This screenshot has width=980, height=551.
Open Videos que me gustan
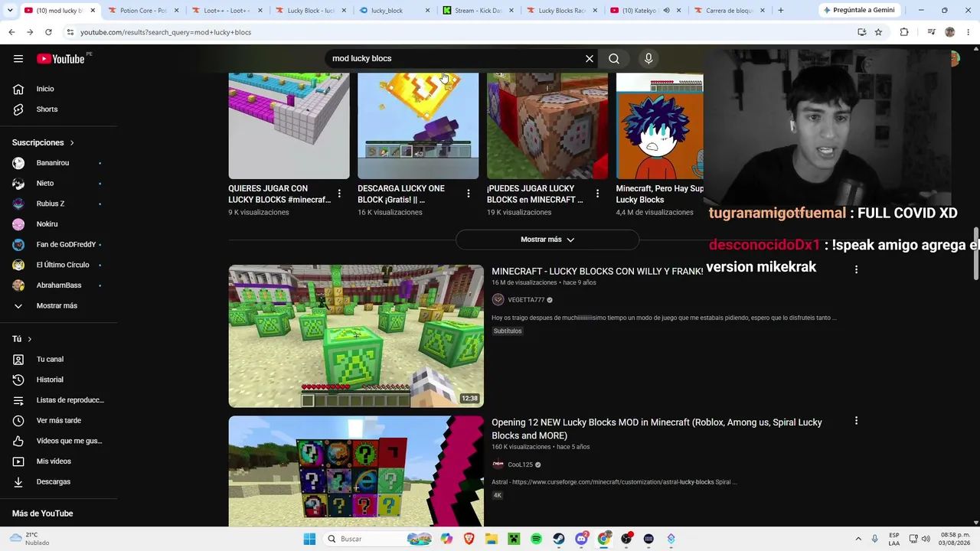[58, 441]
